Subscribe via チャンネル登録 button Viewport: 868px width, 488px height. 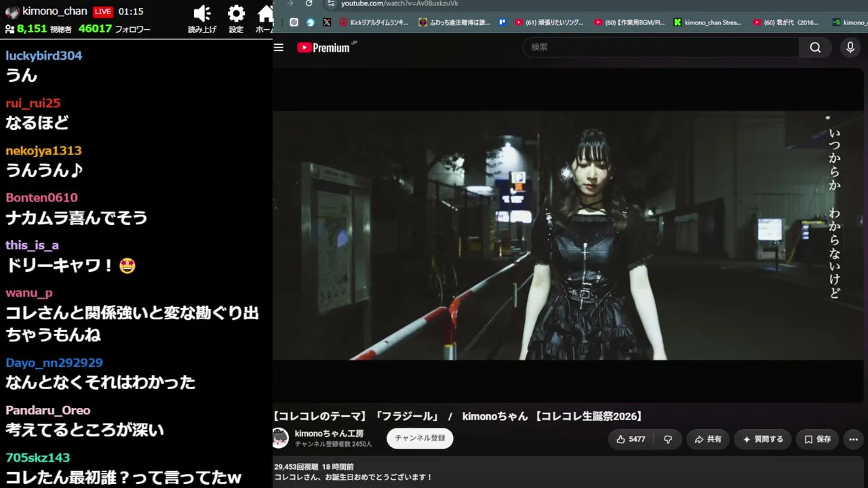[x=420, y=439]
